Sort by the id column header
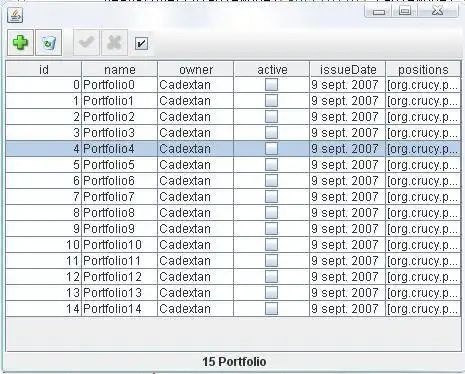465x374 pixels. [x=44, y=69]
